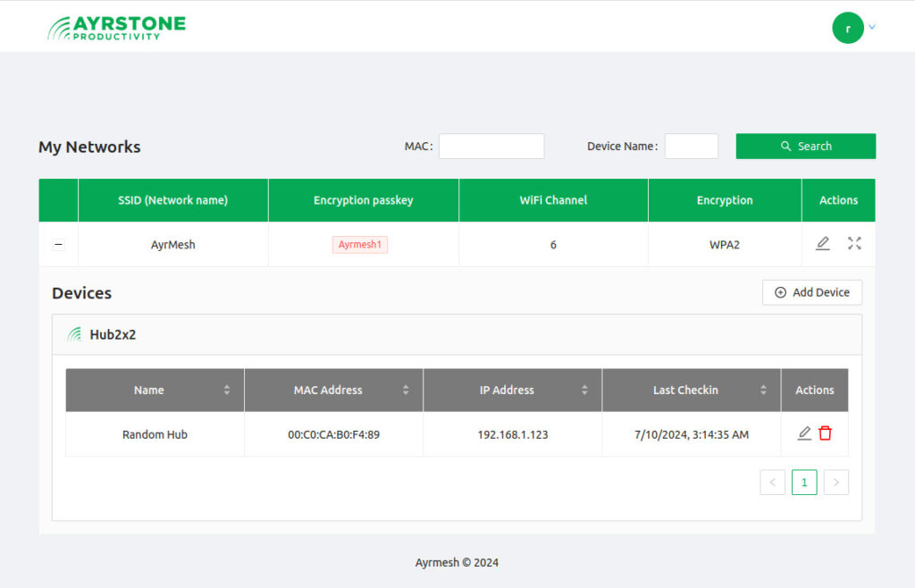Edit the Random Hub device
Screen dimensions: 915x588
tap(804, 433)
